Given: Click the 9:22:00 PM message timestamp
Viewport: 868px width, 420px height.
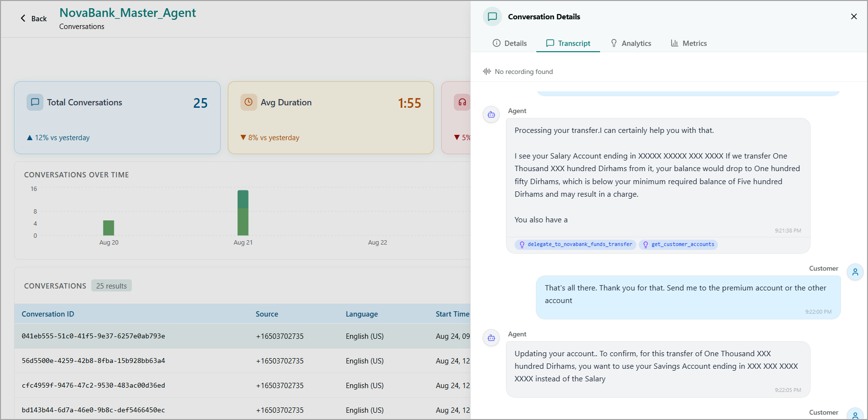Looking at the screenshot, I should coord(818,312).
